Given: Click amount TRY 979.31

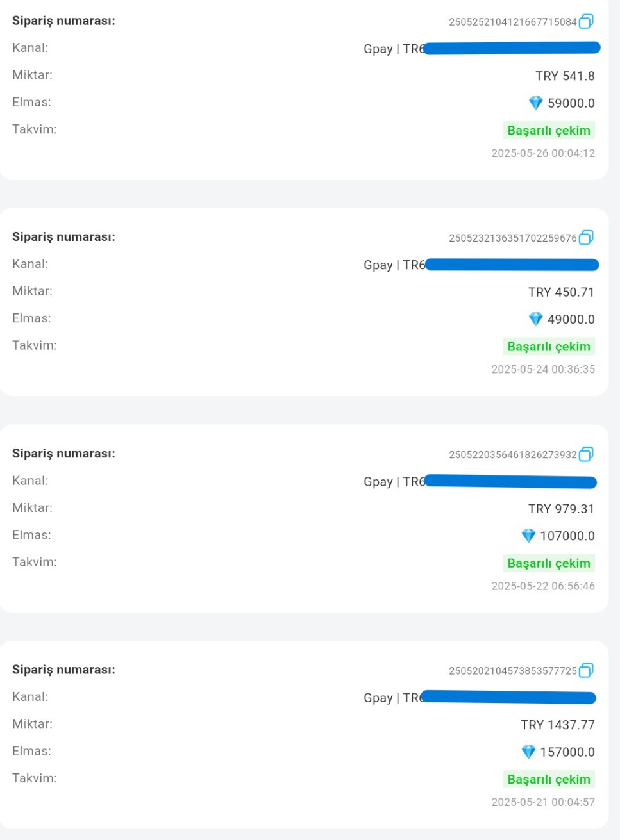Looking at the screenshot, I should coord(562,509).
